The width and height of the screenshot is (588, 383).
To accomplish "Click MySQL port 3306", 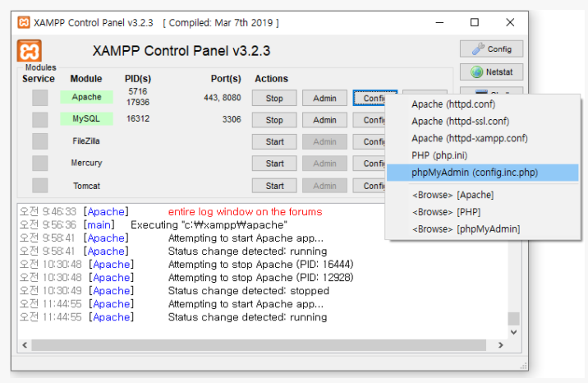I will click(232, 119).
